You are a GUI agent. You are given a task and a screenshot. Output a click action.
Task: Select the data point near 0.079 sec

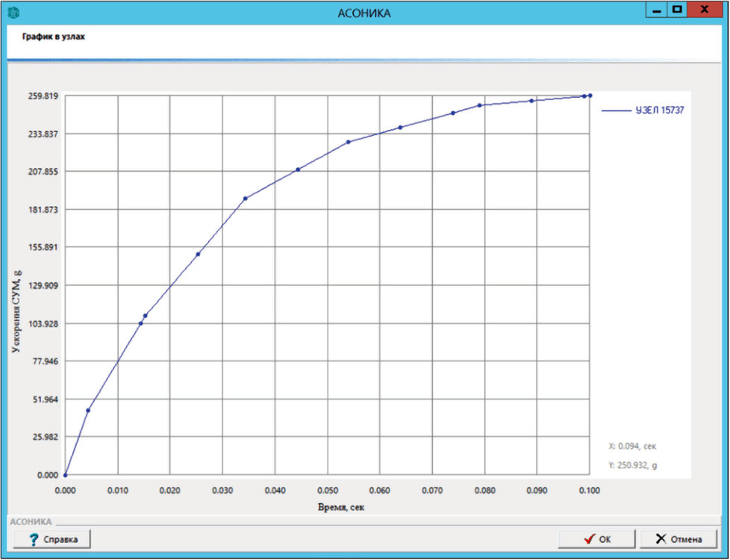[x=479, y=105]
